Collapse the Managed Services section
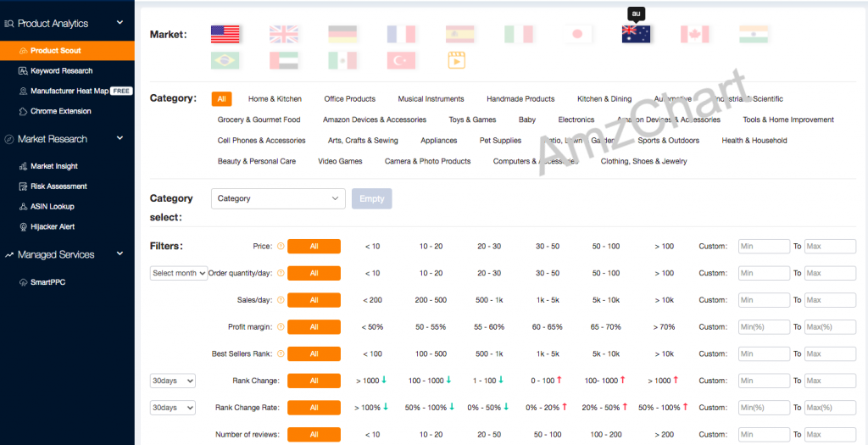868x445 pixels. point(120,254)
